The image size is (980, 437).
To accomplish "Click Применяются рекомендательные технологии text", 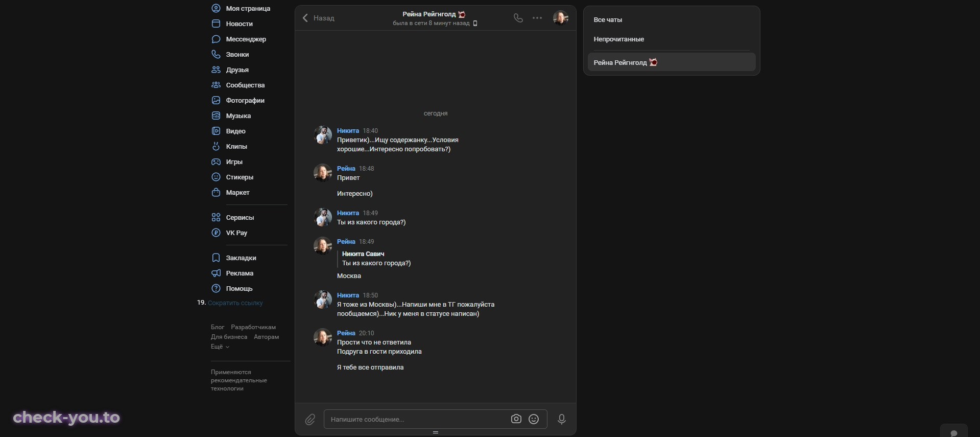I will pos(239,380).
